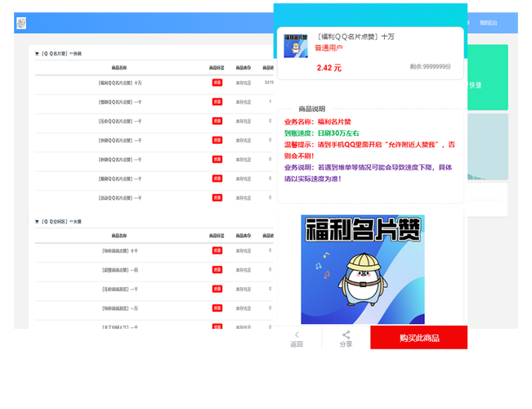This screenshot has width=532, height=409.
Task: Click the red 购买此商品 button
Action: pyautogui.click(x=419, y=337)
